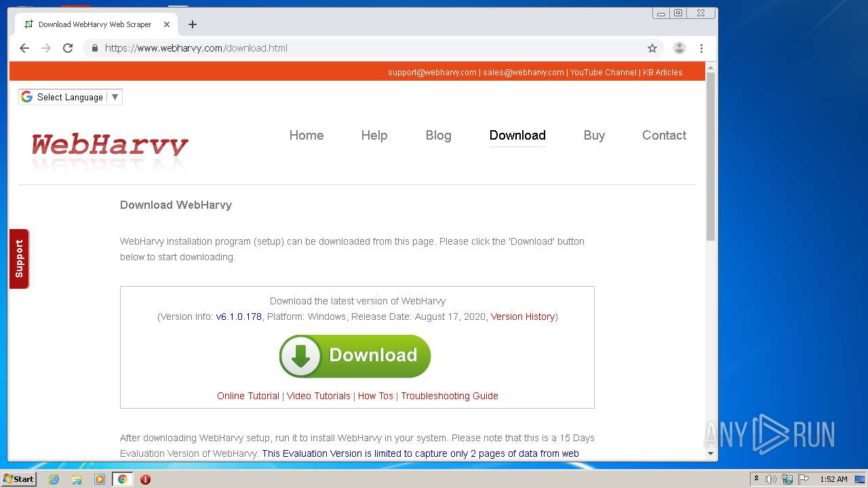Image resolution: width=868 pixels, height=488 pixels.
Task: Open Windows Media Player in taskbar
Action: [x=100, y=479]
